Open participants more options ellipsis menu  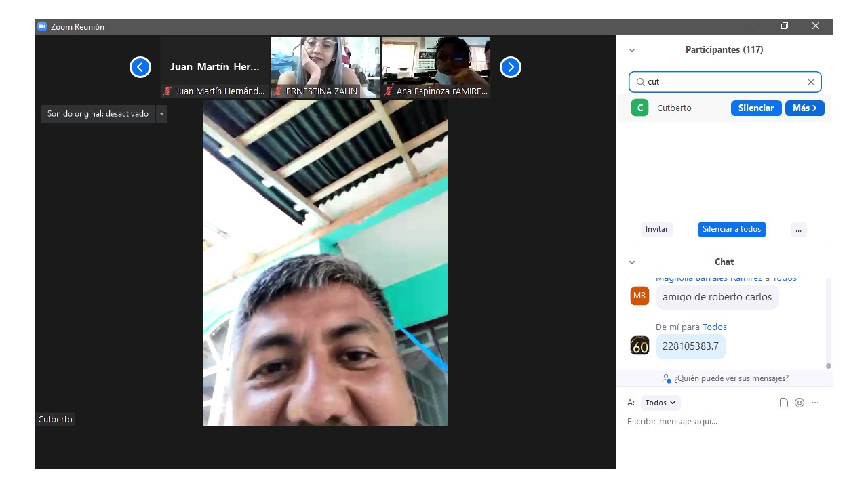(x=798, y=229)
